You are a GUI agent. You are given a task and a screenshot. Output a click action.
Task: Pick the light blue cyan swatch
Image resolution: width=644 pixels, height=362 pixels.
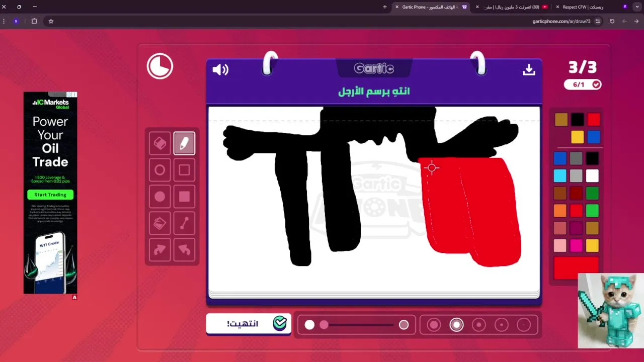[560, 175]
